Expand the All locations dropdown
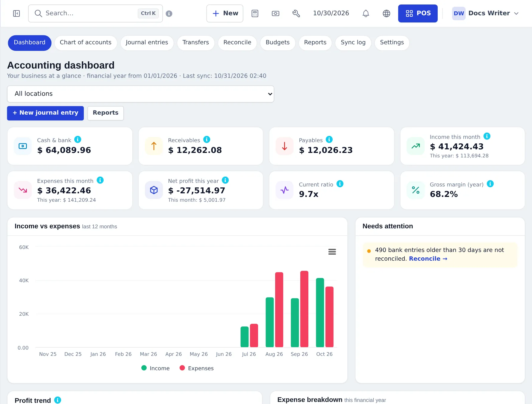Image resolution: width=532 pixels, height=404 pixels. pos(140,94)
